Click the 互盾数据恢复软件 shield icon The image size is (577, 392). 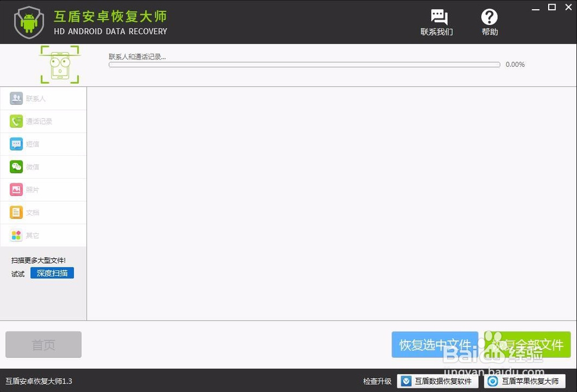[x=406, y=381]
